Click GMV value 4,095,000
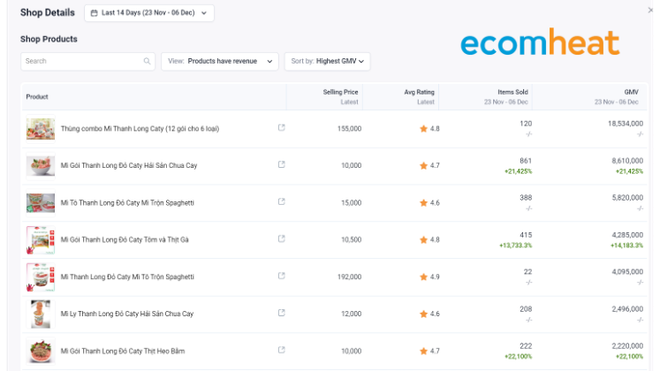 628,272
